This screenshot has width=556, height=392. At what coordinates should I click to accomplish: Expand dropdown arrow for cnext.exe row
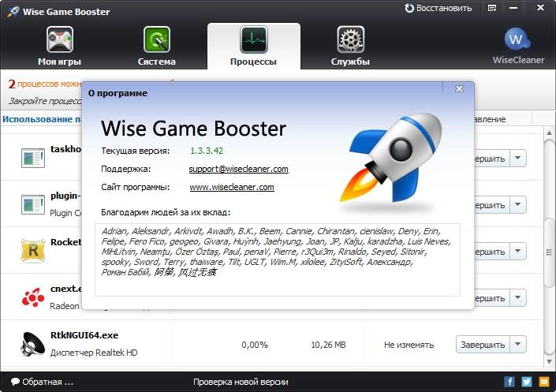tap(517, 298)
